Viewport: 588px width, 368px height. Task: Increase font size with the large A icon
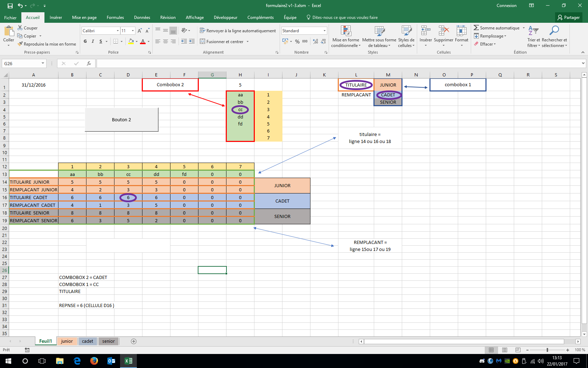[x=140, y=31]
